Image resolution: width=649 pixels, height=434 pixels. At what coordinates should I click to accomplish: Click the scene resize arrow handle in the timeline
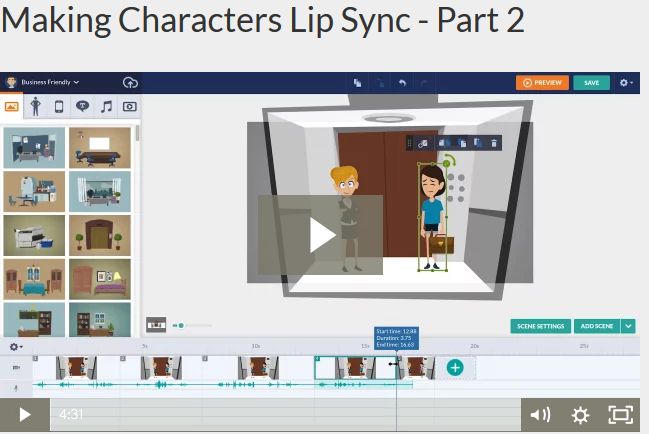[x=393, y=364]
